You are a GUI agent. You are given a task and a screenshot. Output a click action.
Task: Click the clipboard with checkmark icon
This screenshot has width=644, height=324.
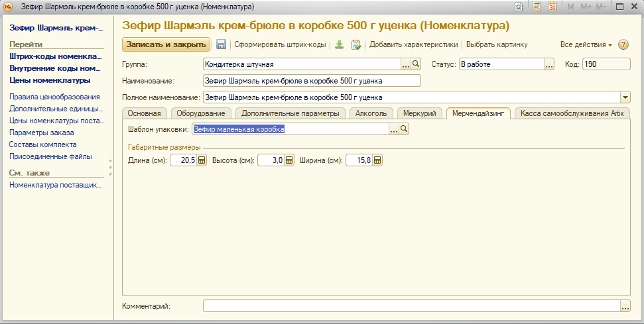[x=356, y=45]
